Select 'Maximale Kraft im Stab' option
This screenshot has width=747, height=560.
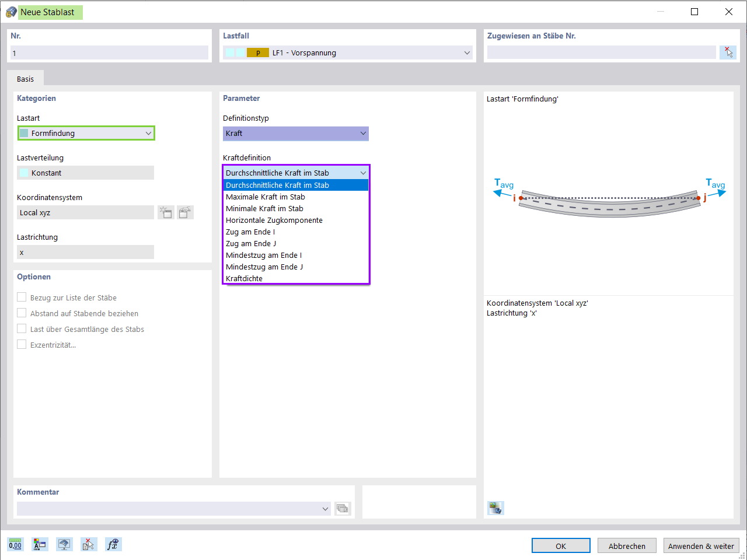click(x=296, y=197)
